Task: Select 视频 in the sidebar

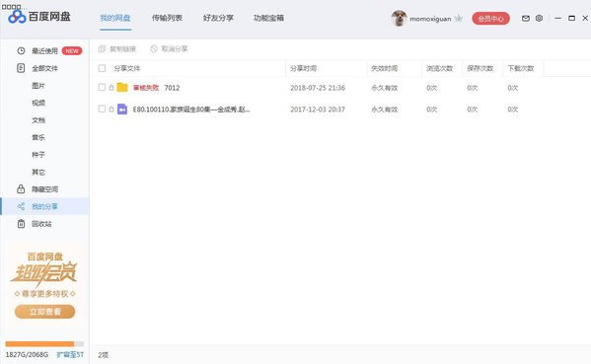Action: click(38, 103)
